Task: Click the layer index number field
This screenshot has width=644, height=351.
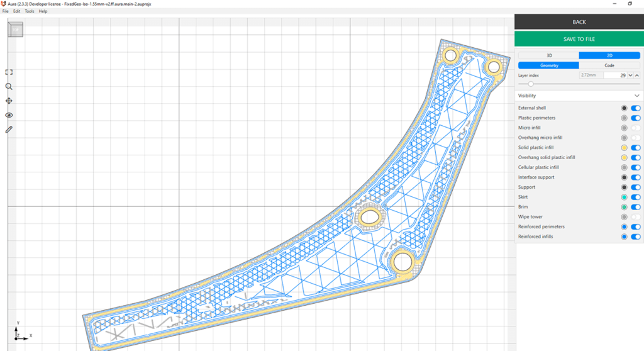Action: click(x=614, y=75)
